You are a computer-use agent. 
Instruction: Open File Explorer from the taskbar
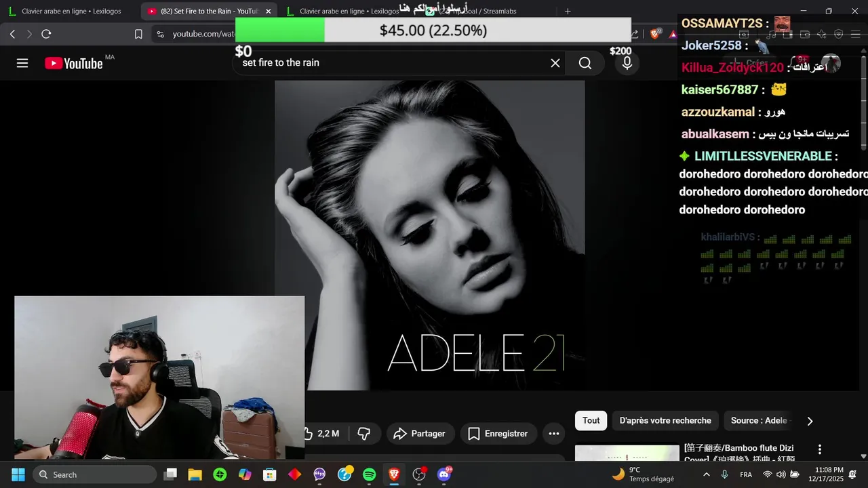click(195, 474)
